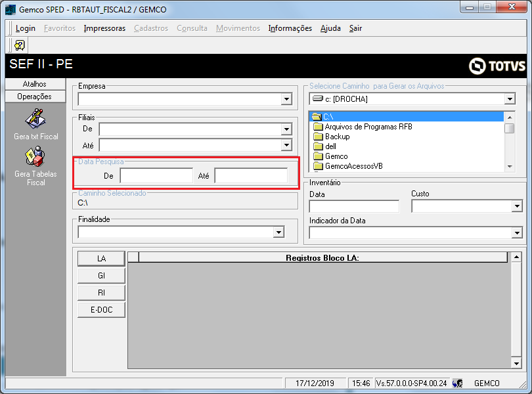Click the Registros Bloco LA column header
532x394 pixels.
pyautogui.click(x=322, y=257)
